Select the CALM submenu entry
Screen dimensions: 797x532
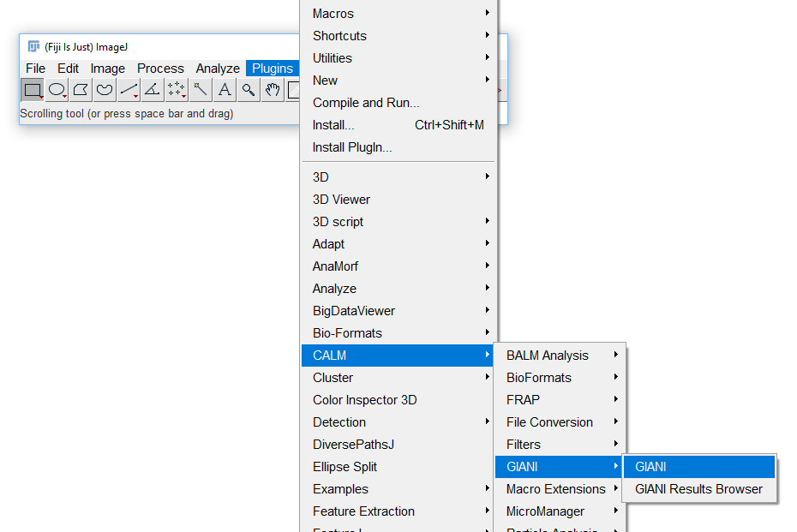point(398,356)
